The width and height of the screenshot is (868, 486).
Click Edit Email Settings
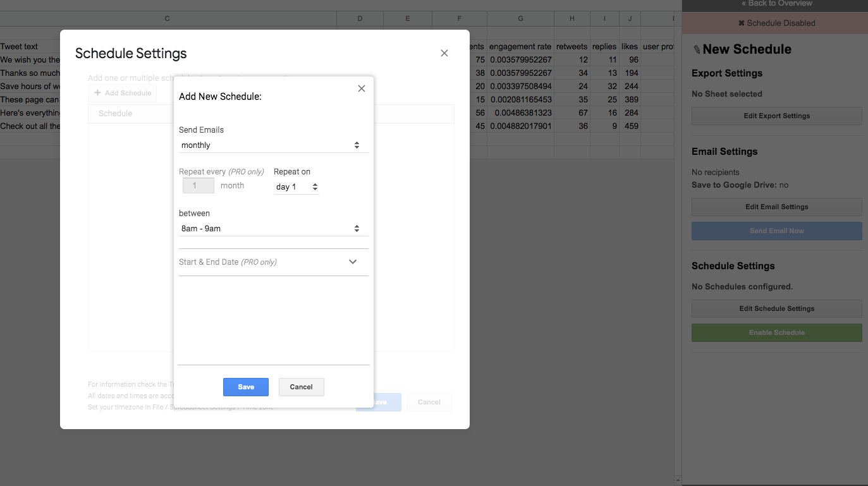pos(776,207)
